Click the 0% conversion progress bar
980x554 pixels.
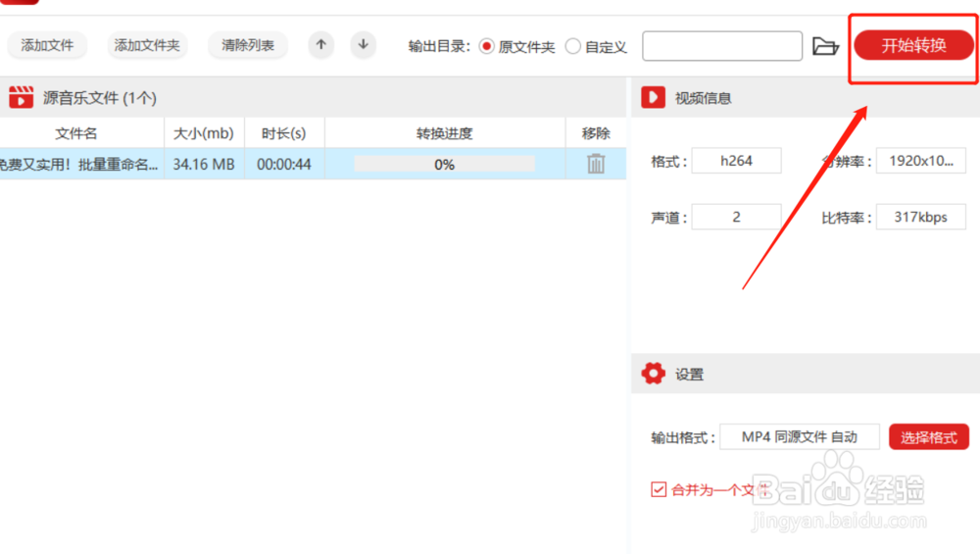(444, 164)
